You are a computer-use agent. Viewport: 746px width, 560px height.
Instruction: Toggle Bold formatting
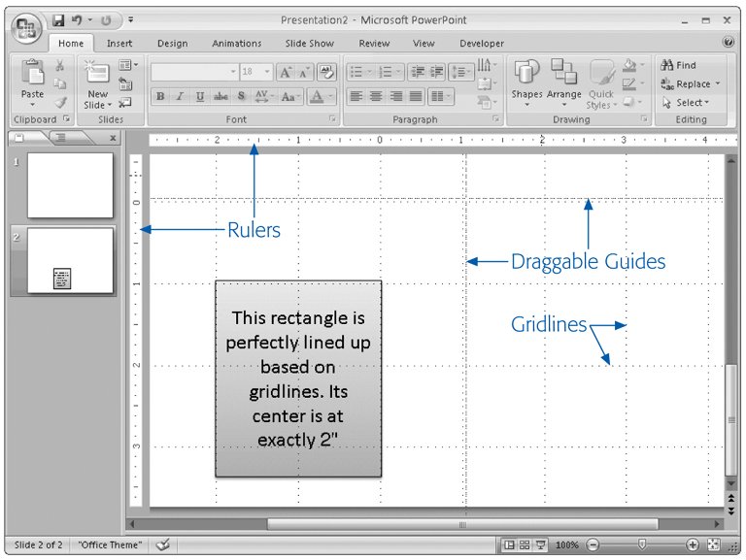tap(160, 96)
